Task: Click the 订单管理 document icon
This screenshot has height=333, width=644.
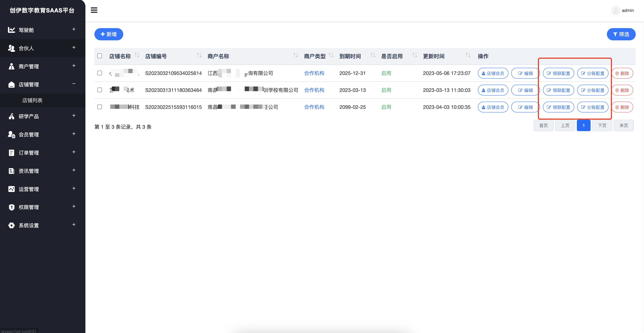Action: pyautogui.click(x=12, y=153)
